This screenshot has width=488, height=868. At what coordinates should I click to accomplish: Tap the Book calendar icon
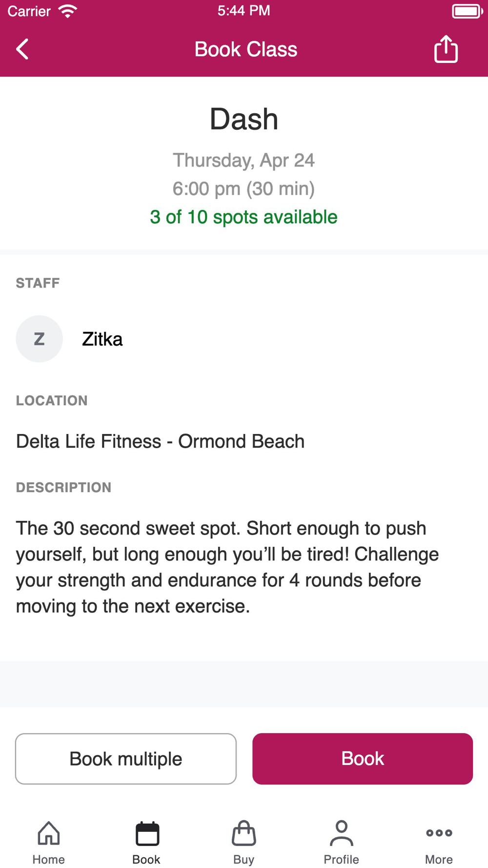(147, 833)
